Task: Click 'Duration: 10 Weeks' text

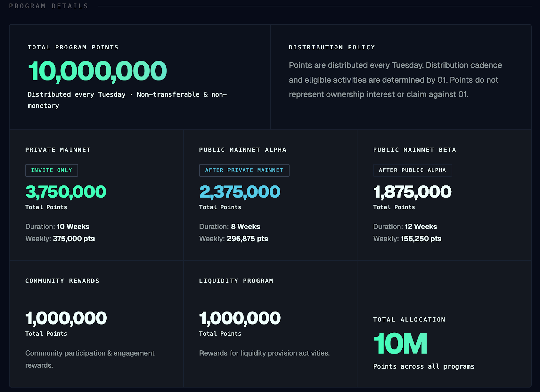Action: click(57, 227)
